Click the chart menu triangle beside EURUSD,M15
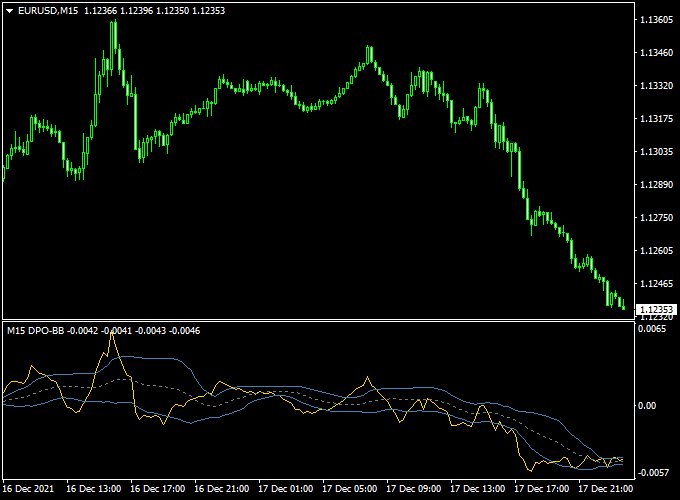This screenshot has height=500, width=680. pyautogui.click(x=10, y=11)
